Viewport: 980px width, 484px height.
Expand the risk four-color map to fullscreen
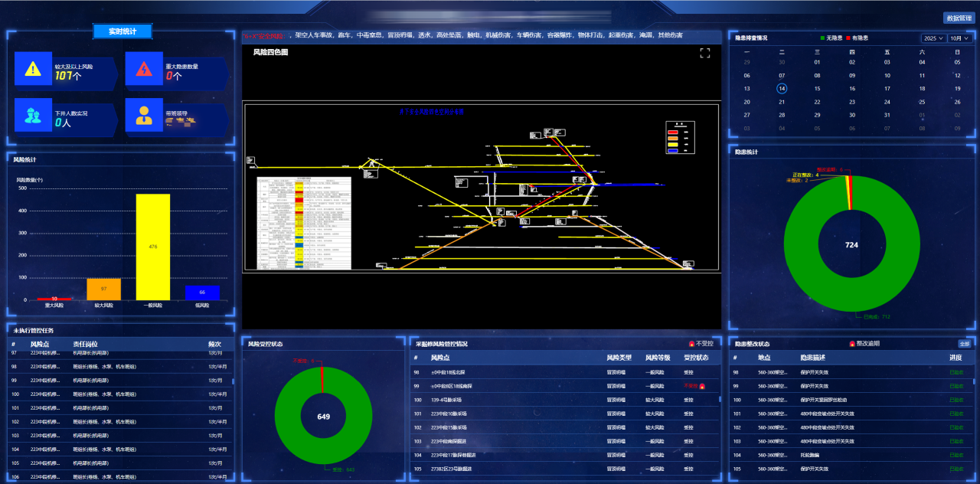pos(705,53)
